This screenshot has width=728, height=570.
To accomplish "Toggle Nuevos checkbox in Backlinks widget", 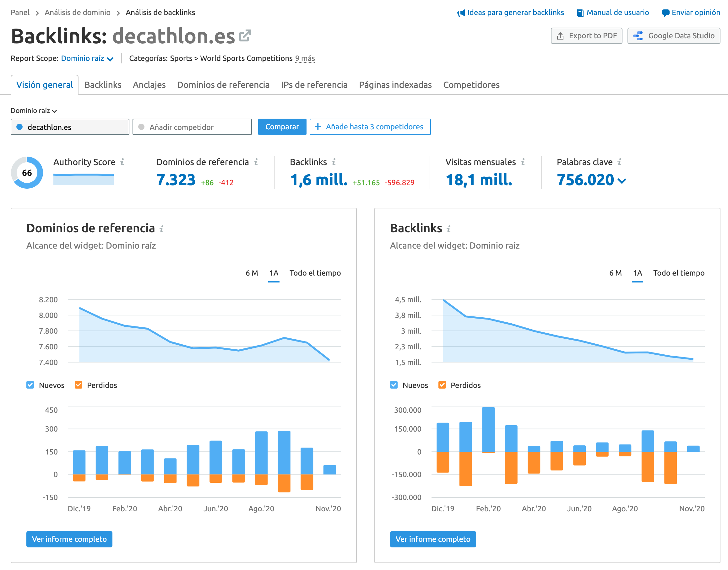I will pos(394,385).
